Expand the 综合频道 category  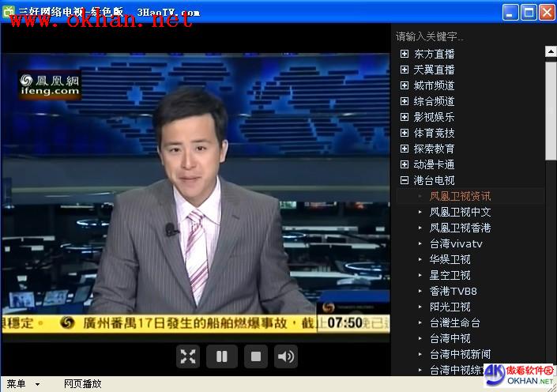[x=405, y=101]
